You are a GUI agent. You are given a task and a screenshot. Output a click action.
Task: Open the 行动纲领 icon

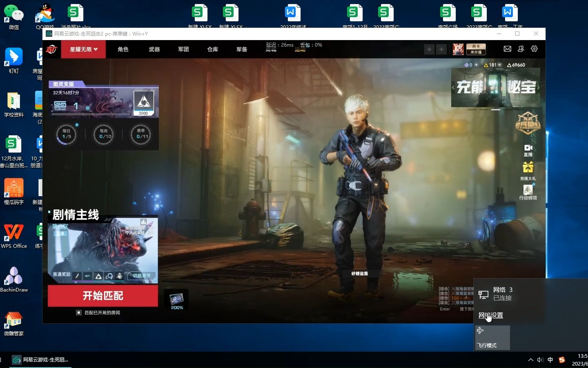coord(528,192)
